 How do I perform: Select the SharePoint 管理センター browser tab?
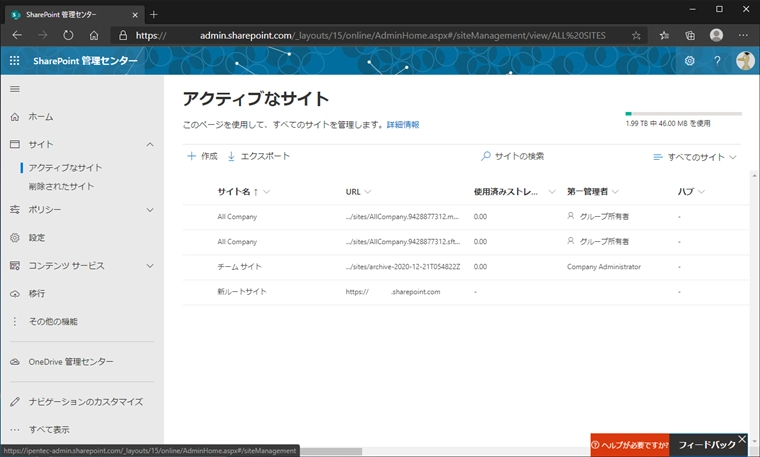(75, 15)
